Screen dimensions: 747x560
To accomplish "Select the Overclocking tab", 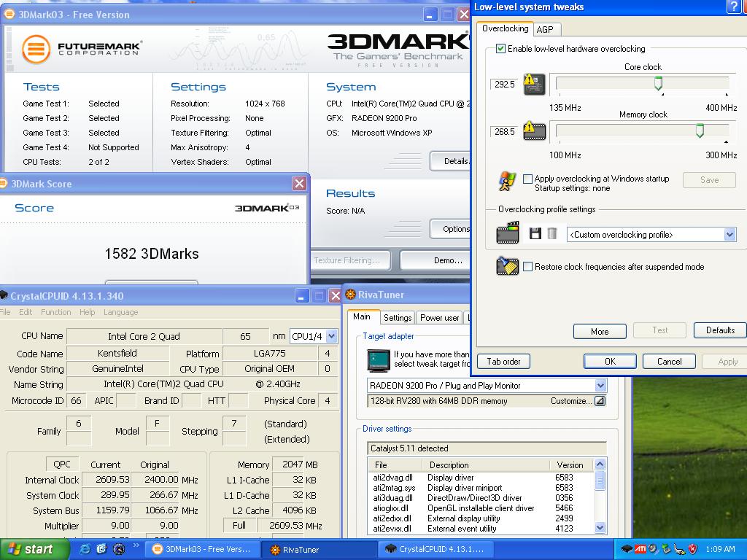I will [x=505, y=28].
